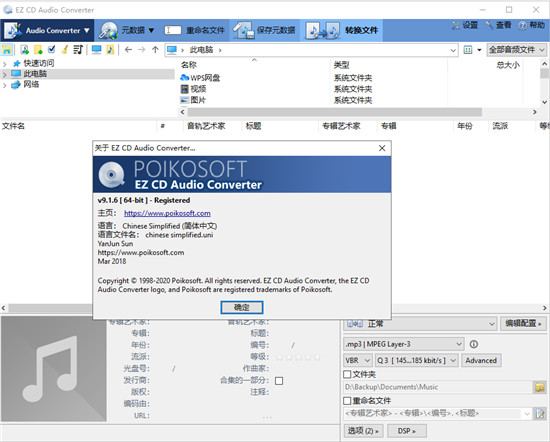This screenshot has height=442, width=550.
Task: Click the sort playlist music-note icon
Action: click(x=78, y=49)
